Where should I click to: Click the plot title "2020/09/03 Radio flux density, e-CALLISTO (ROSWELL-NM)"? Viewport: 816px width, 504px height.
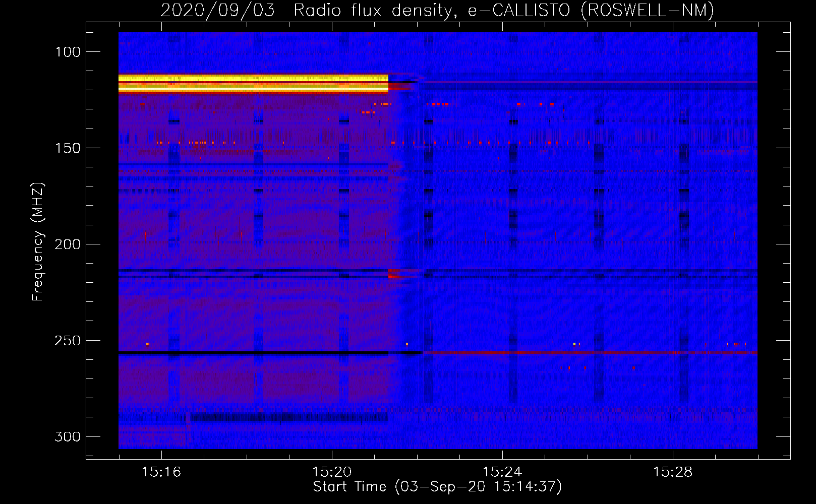[437, 10]
